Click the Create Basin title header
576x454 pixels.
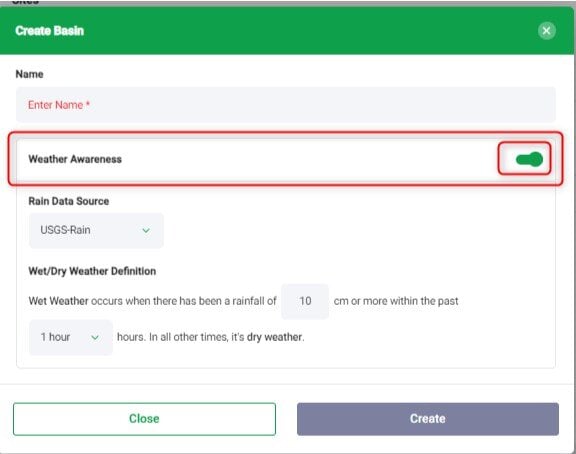(x=50, y=31)
